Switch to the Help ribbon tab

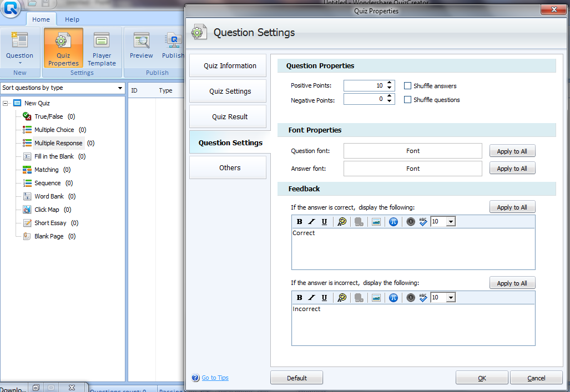[x=72, y=19]
